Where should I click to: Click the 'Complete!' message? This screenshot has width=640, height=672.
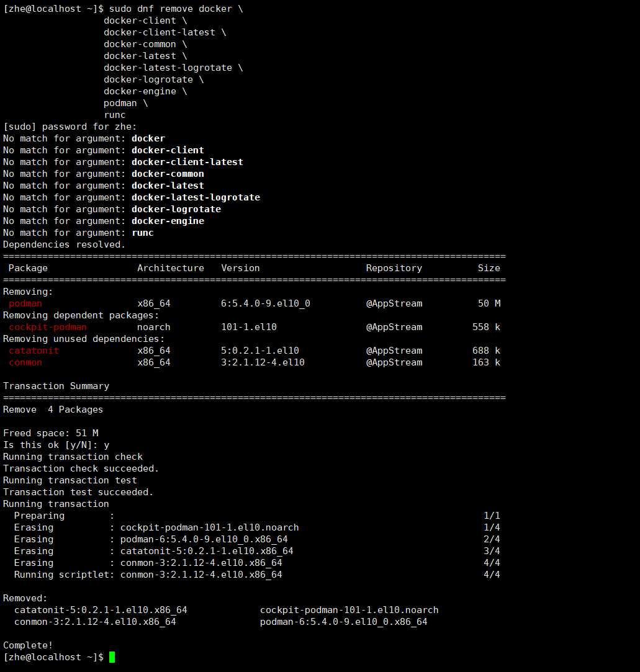(x=28, y=645)
